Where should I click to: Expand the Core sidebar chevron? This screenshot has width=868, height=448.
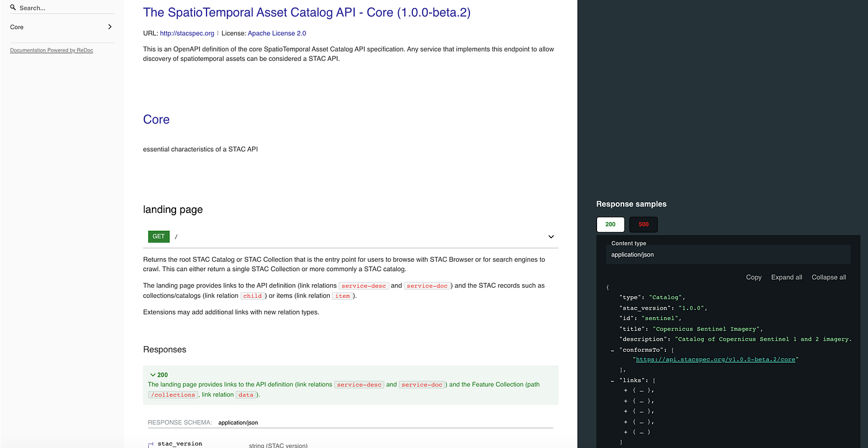click(x=110, y=27)
